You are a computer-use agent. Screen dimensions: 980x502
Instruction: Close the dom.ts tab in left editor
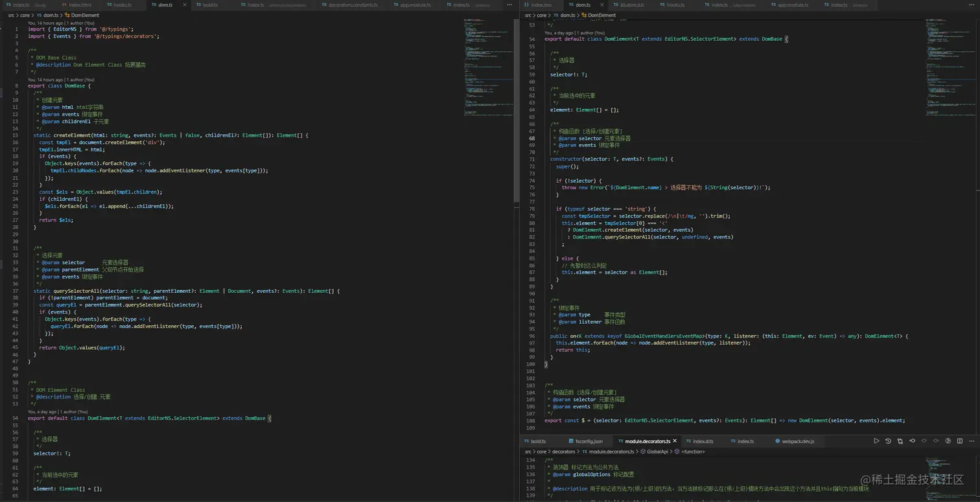pos(185,5)
